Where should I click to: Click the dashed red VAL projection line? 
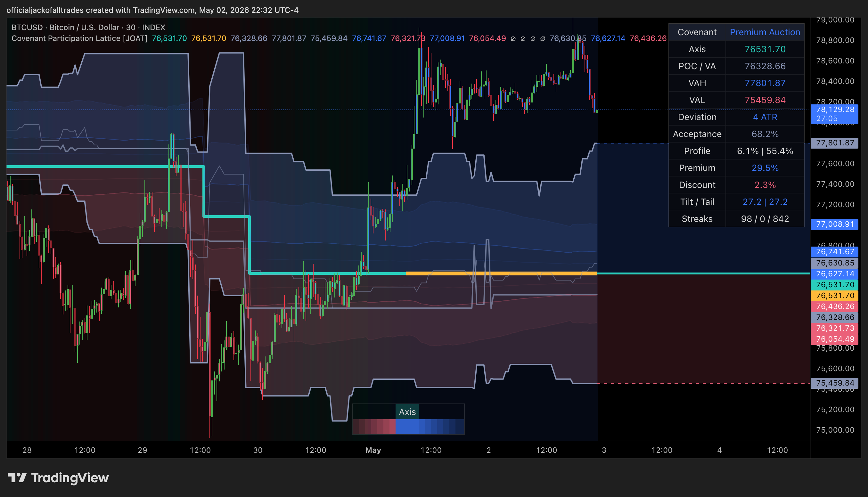(x=704, y=383)
